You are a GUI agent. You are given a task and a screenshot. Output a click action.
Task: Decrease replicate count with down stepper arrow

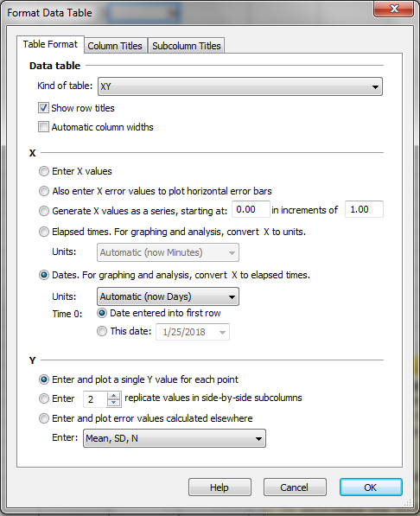pyautogui.click(x=113, y=403)
